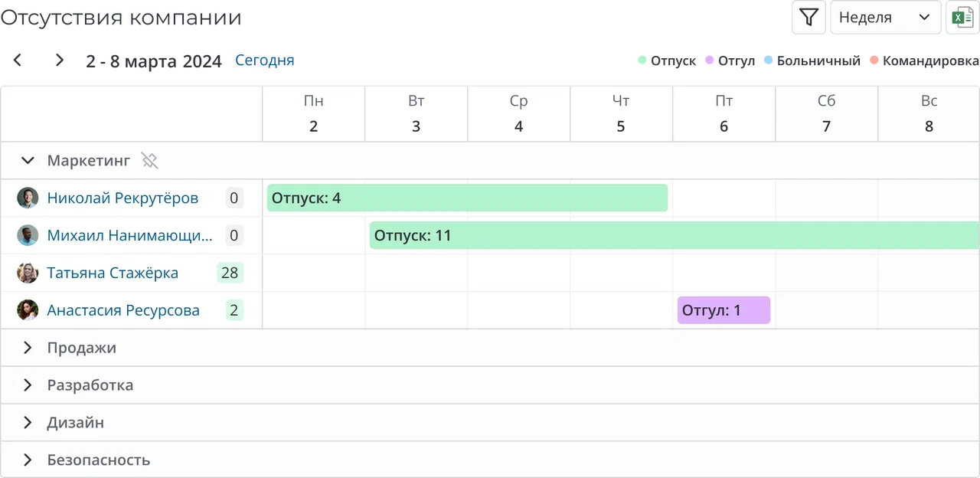The image size is (980, 478).
Task: Expand the Разработка group
Action: click(x=28, y=385)
